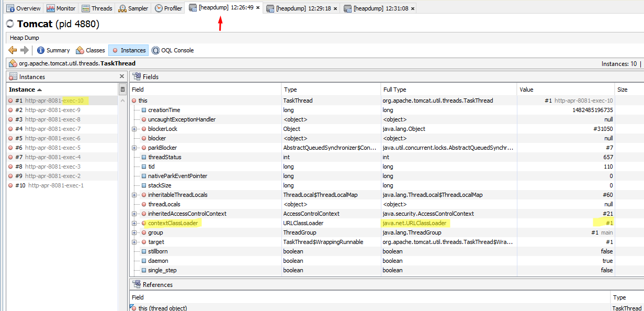The width and height of the screenshot is (644, 311).
Task: Sort fields by the Field column header
Action: click(205, 90)
